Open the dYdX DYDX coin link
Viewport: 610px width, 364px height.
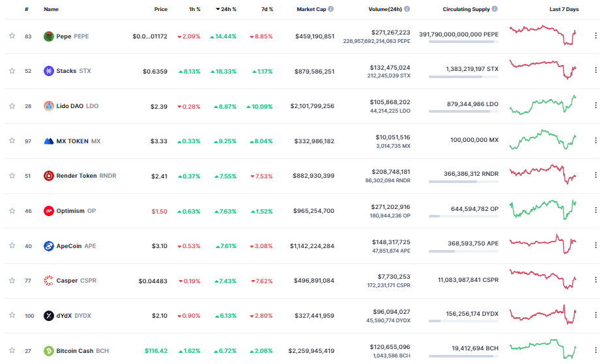(74, 315)
